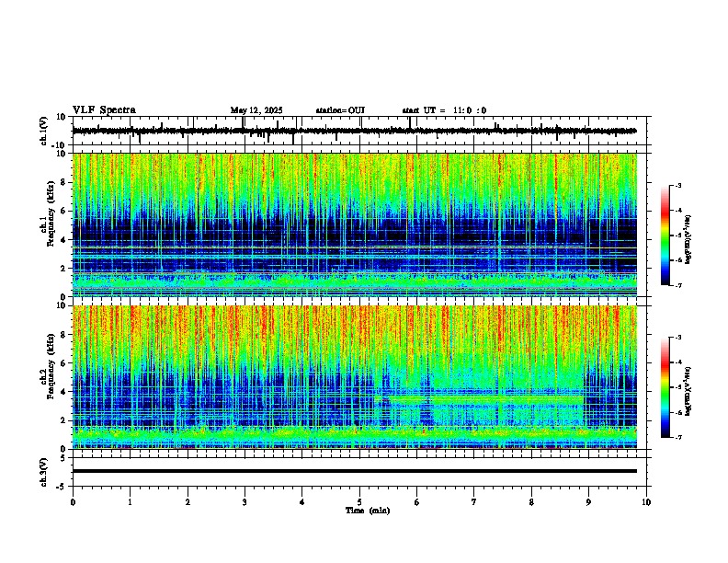Click the '8' kHz tick on ch.1 frequency axis
The image size is (728, 563).
tap(64, 182)
